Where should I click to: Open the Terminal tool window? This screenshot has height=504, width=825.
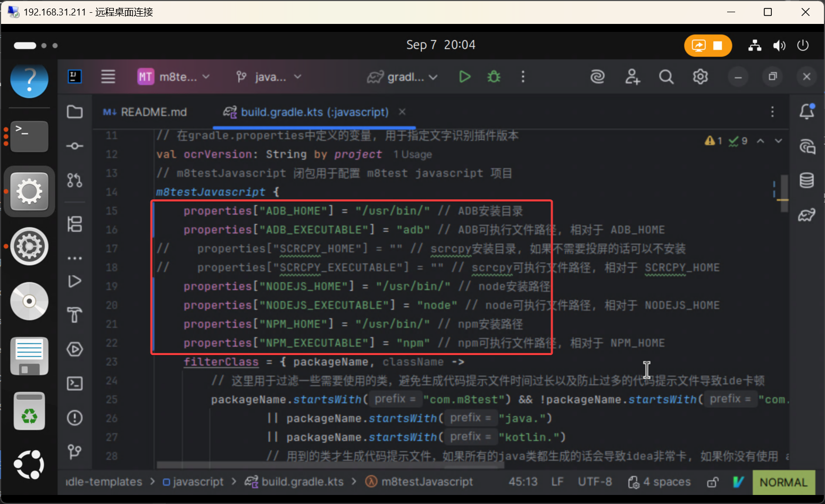74,383
